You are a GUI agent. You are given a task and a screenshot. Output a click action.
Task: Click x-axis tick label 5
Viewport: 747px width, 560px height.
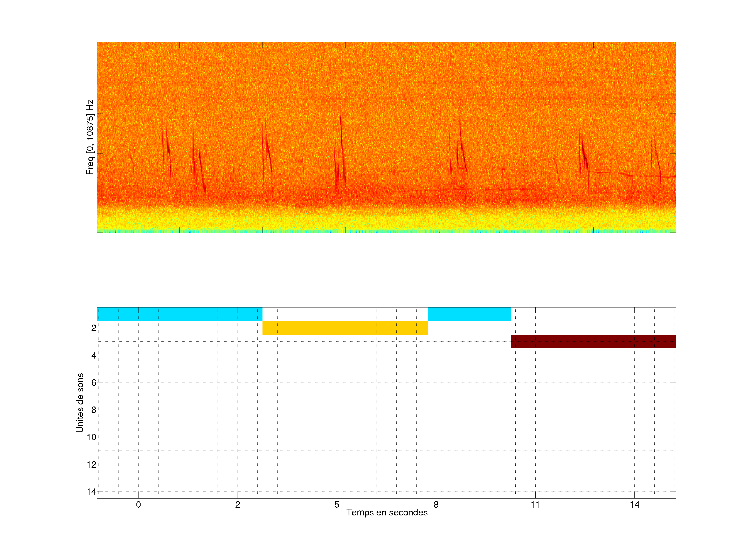tap(337, 505)
